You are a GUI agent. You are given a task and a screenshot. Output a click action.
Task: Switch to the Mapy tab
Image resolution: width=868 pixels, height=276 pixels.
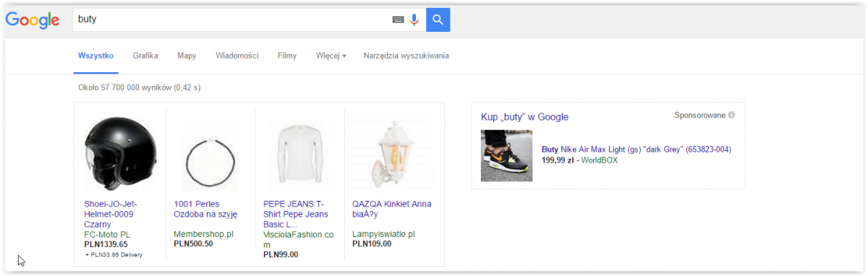pyautogui.click(x=187, y=56)
